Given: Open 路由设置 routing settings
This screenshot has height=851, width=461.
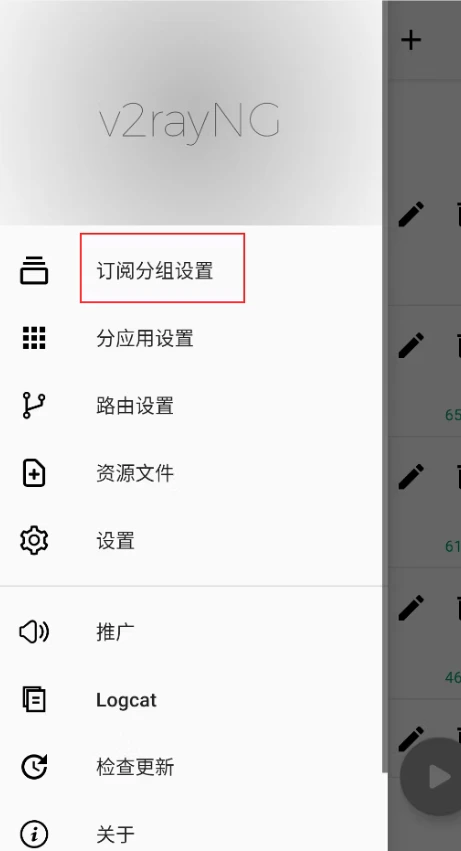Looking at the screenshot, I should point(135,406).
